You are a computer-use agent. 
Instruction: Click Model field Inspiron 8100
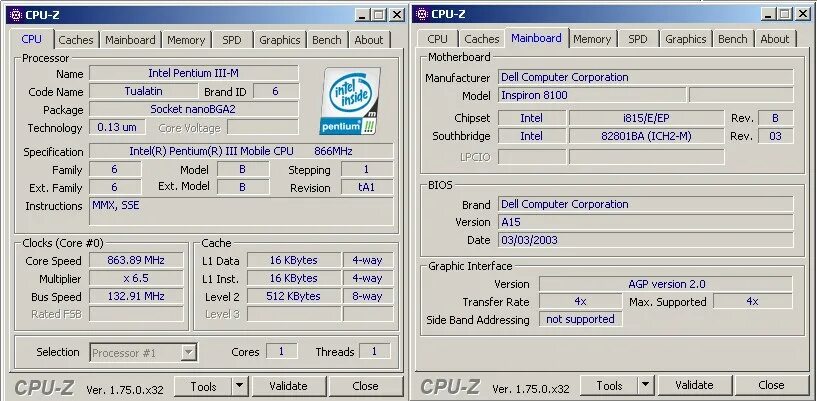click(592, 95)
